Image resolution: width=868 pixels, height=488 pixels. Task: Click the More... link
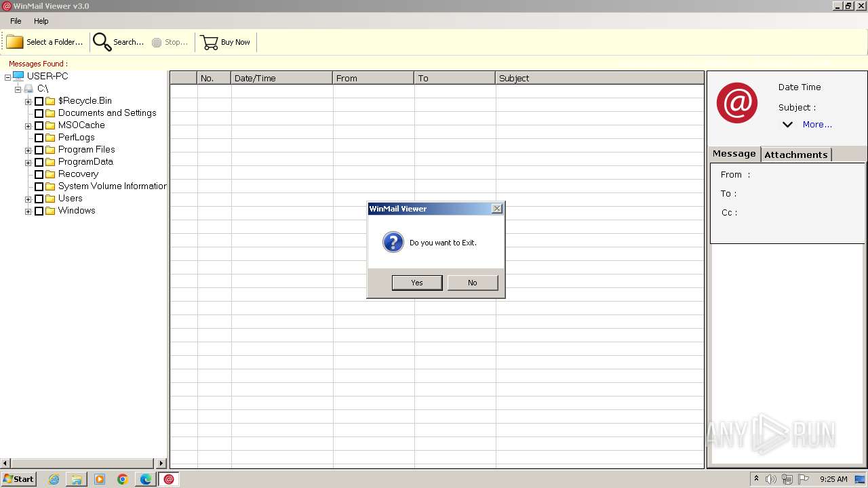point(817,125)
